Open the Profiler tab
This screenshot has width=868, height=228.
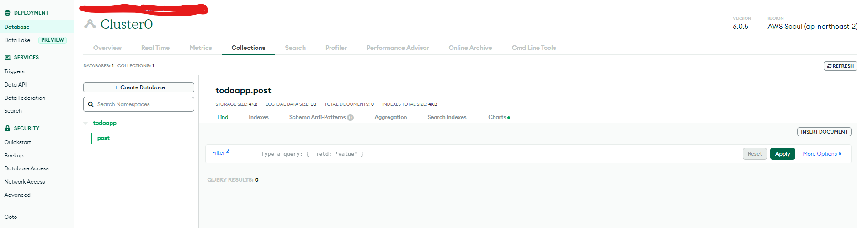click(x=336, y=48)
